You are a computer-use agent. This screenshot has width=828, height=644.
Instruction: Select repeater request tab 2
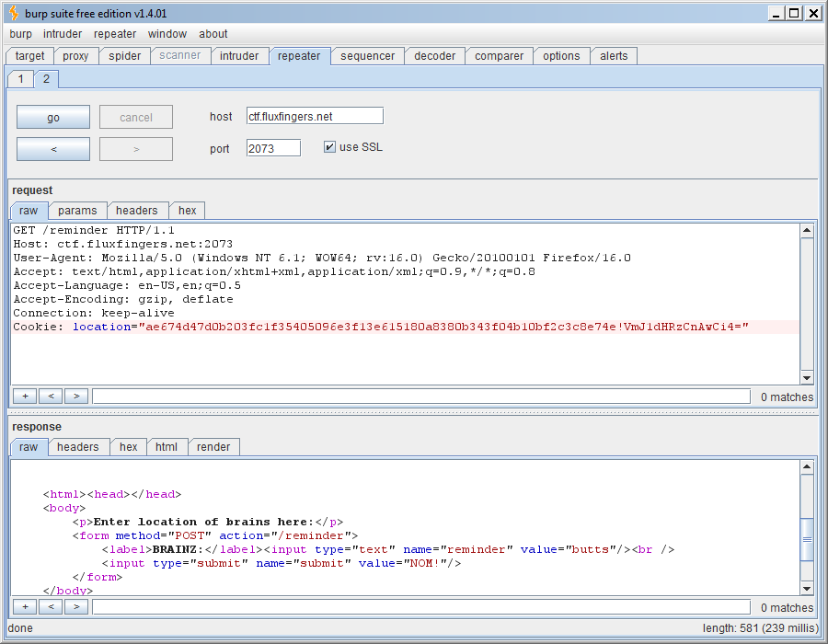(x=47, y=79)
